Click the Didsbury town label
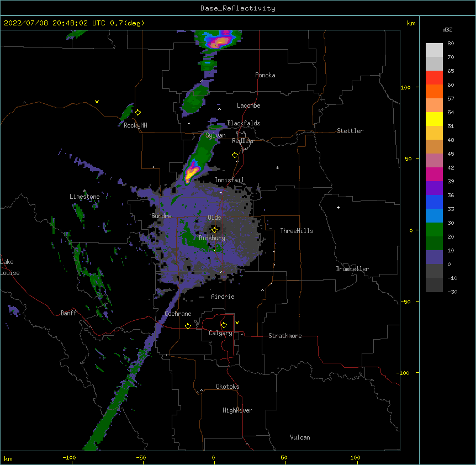Image resolution: width=476 pixels, height=465 pixels. pos(212,238)
